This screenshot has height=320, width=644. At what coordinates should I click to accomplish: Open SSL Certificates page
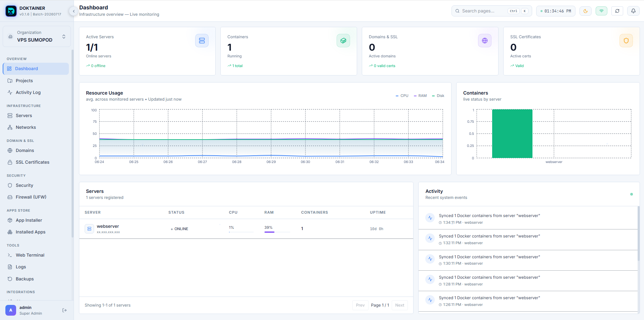tap(36, 162)
